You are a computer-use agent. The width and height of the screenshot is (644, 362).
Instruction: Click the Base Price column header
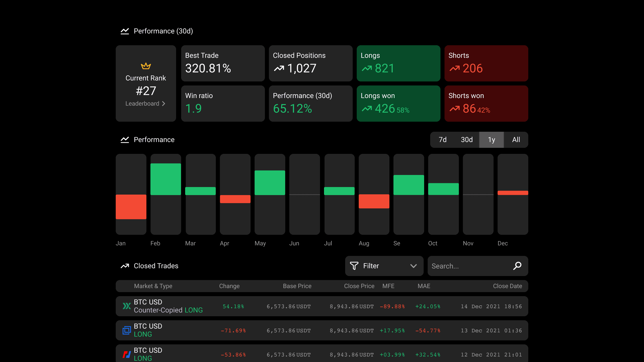pyautogui.click(x=297, y=286)
